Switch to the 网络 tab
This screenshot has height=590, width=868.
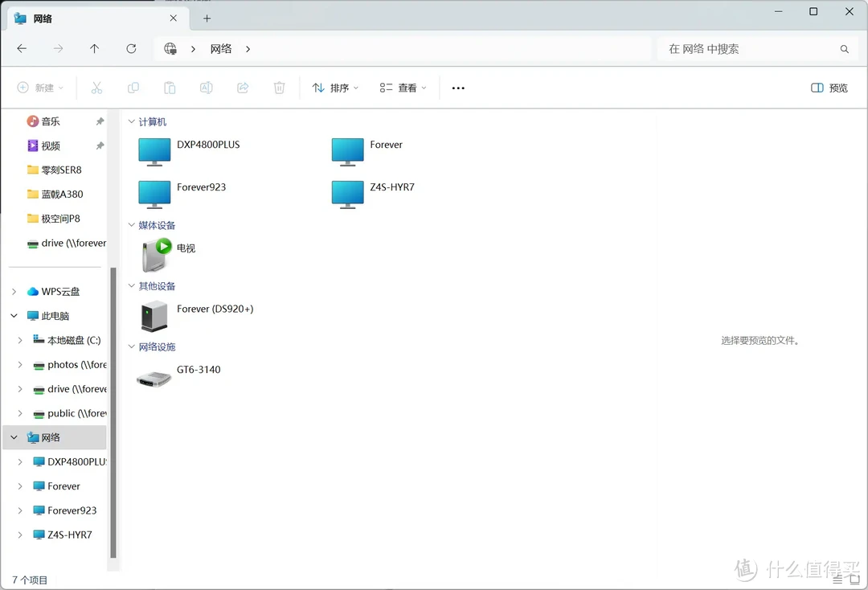point(80,18)
